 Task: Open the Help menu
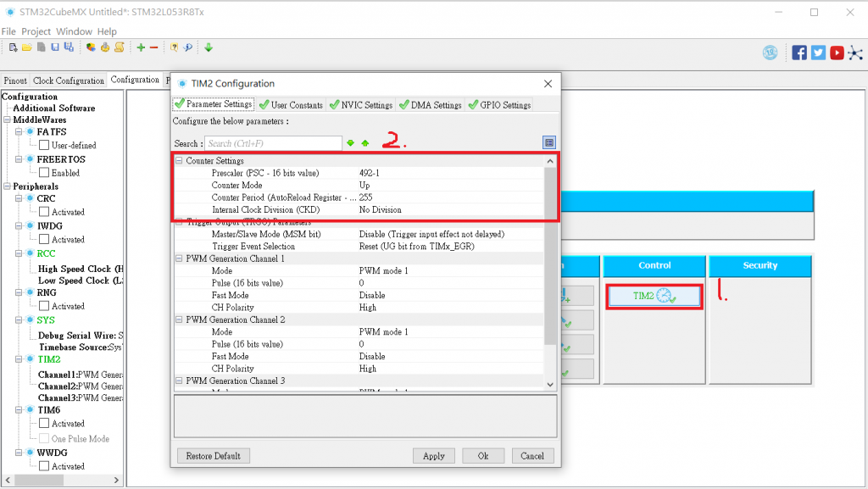point(107,31)
